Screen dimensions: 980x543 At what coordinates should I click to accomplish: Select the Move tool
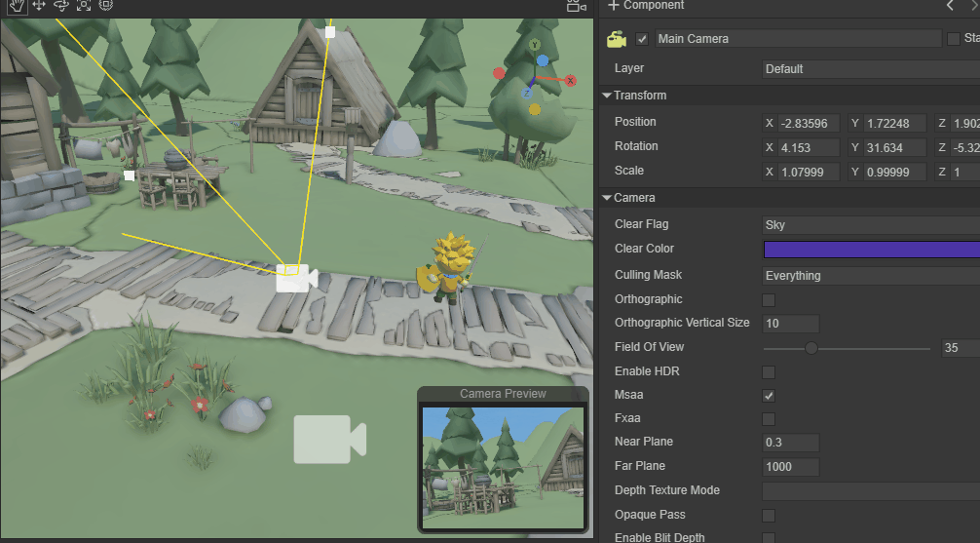(39, 5)
